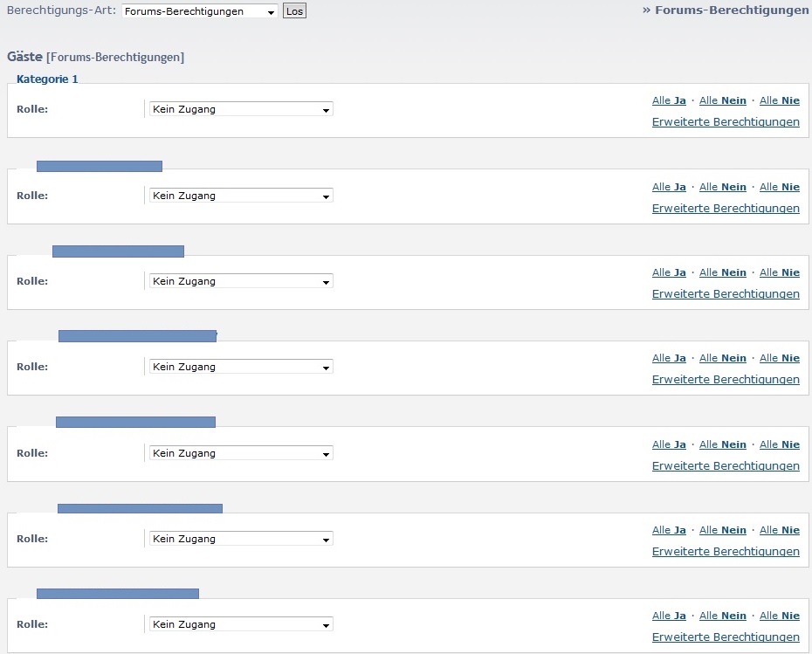Expand the Rolle dropdown in the third block
812x654 pixels.
coord(240,281)
